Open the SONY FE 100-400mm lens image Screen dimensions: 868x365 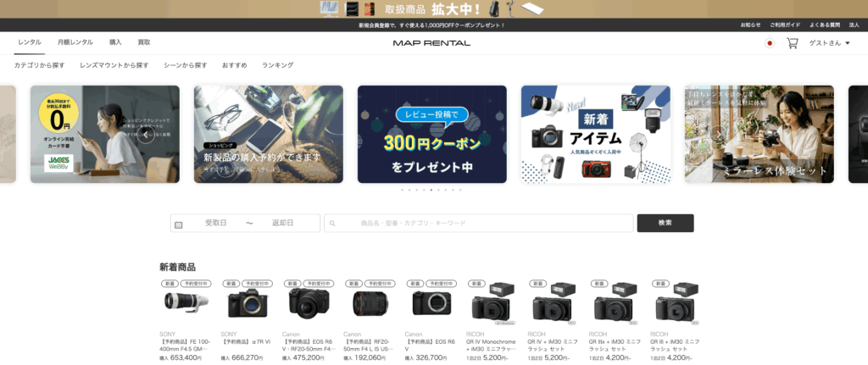point(186,302)
